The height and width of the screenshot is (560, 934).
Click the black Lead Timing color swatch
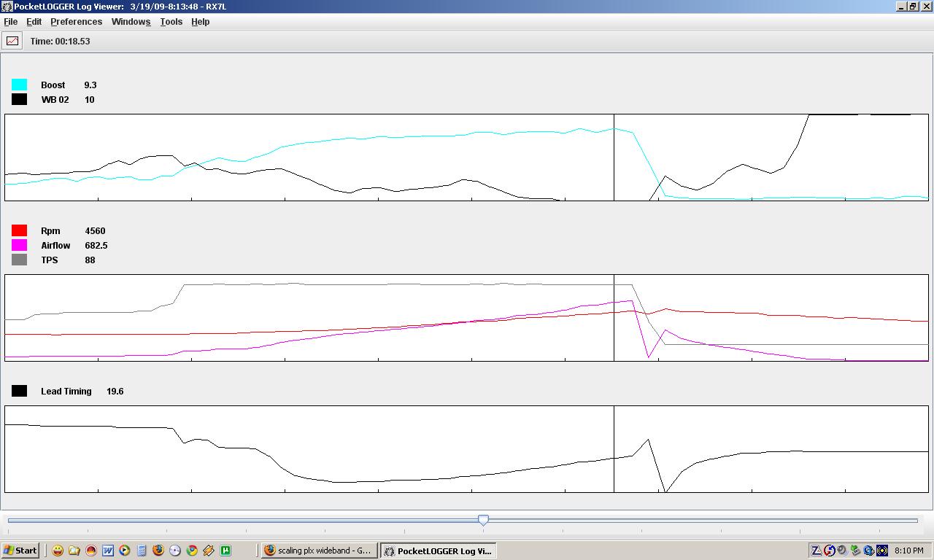click(20, 391)
